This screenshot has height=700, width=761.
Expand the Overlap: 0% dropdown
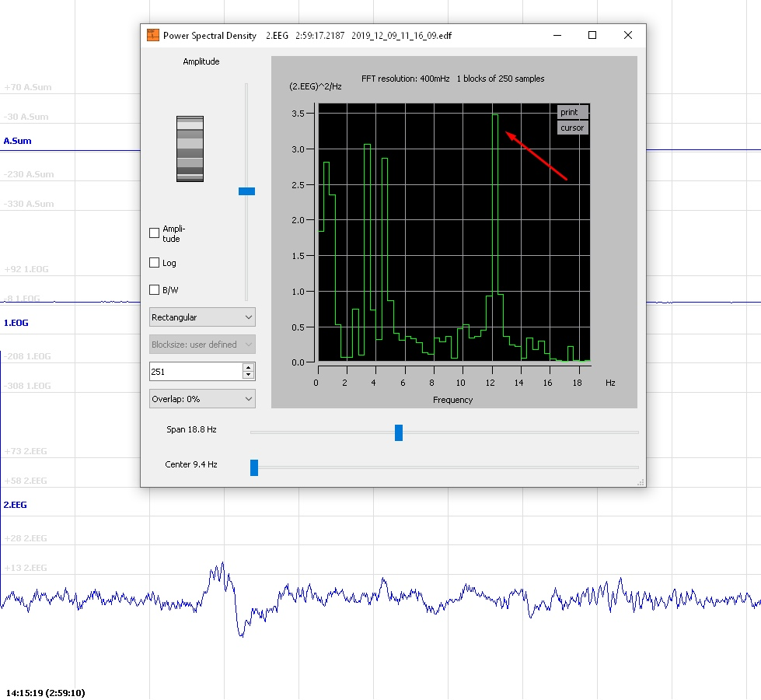(x=202, y=399)
